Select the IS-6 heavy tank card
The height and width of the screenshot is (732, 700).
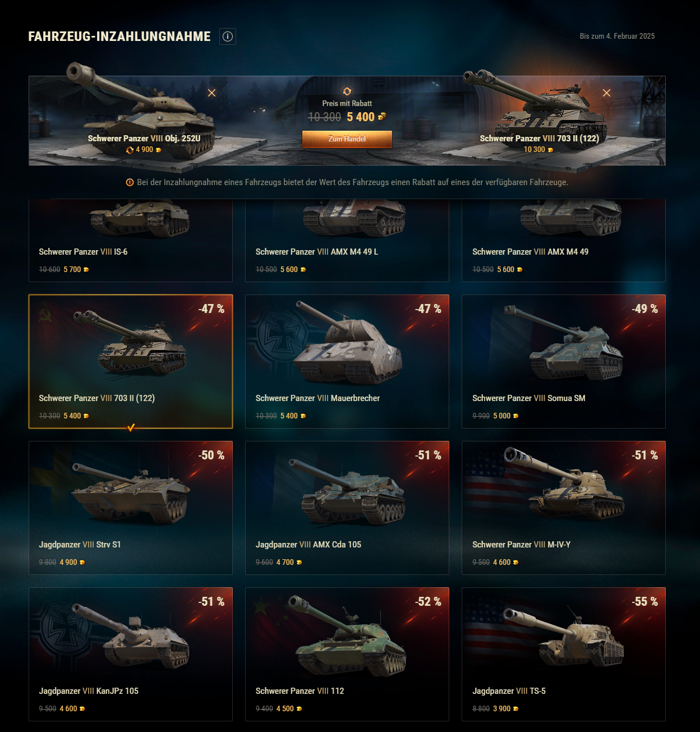coord(131,240)
